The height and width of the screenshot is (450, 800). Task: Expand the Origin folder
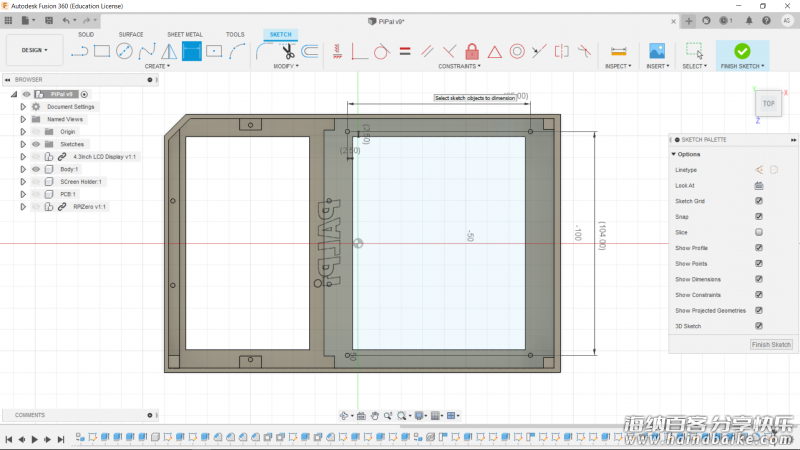(23, 132)
